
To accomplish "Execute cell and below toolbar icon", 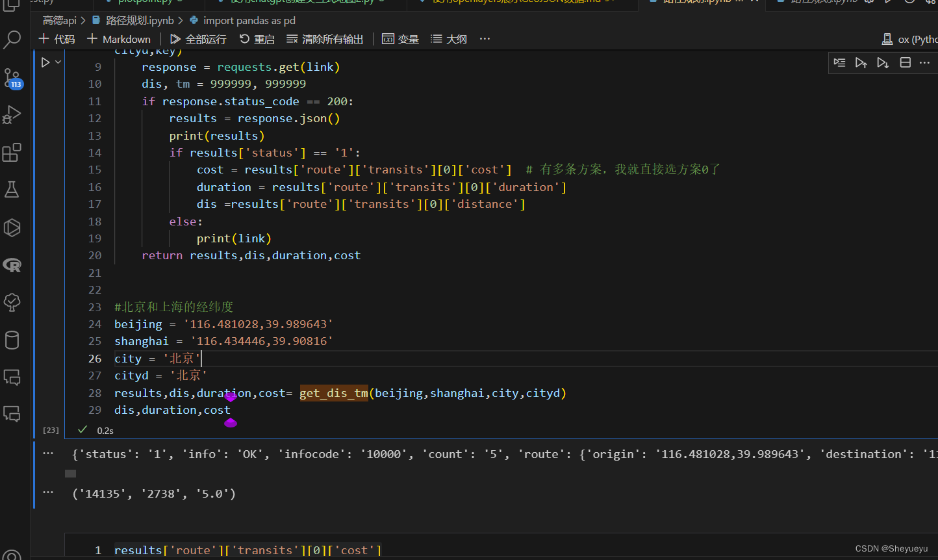I will pyautogui.click(x=883, y=62).
